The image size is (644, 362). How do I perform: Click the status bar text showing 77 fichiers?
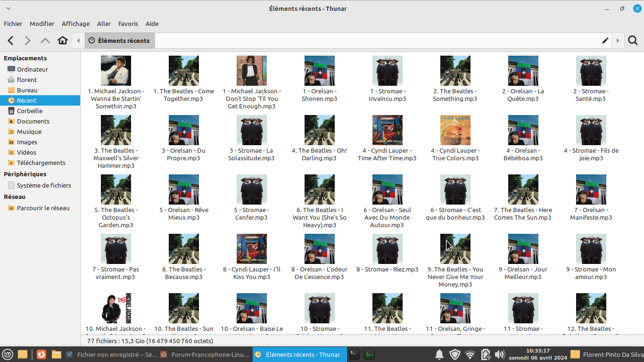(150, 341)
